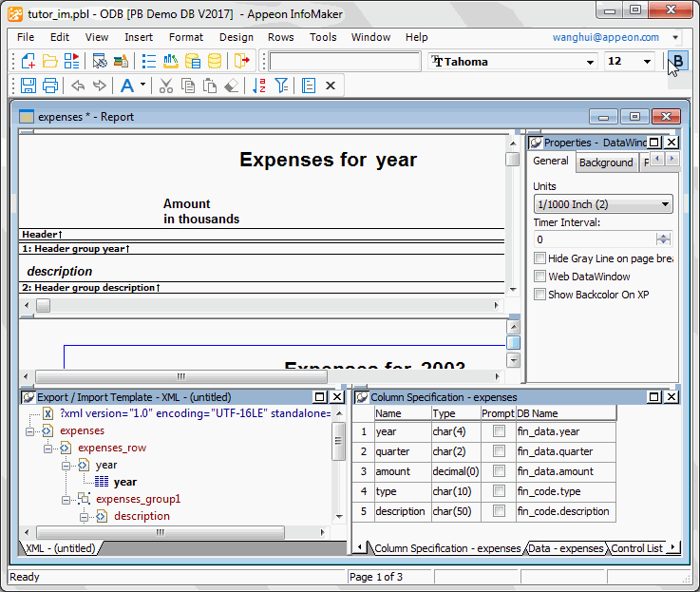Open the dropdown arrow beside Text tool
This screenshot has width=700, height=592.
142,85
